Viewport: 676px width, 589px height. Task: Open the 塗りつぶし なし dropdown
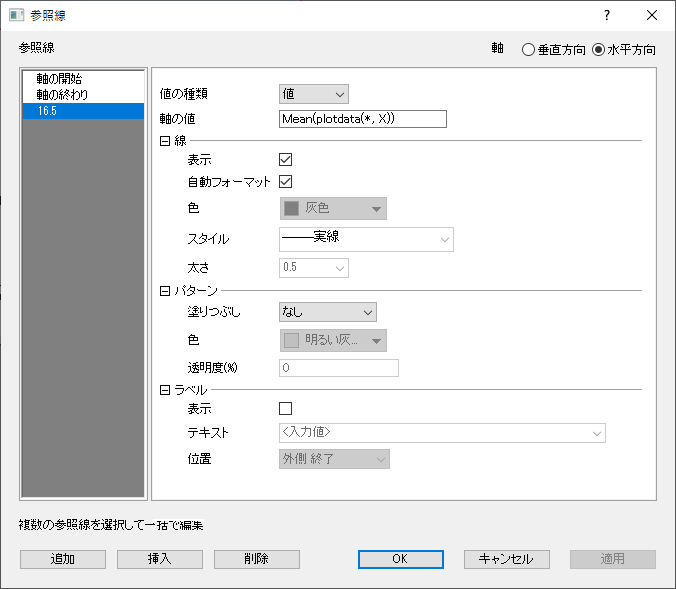[328, 312]
